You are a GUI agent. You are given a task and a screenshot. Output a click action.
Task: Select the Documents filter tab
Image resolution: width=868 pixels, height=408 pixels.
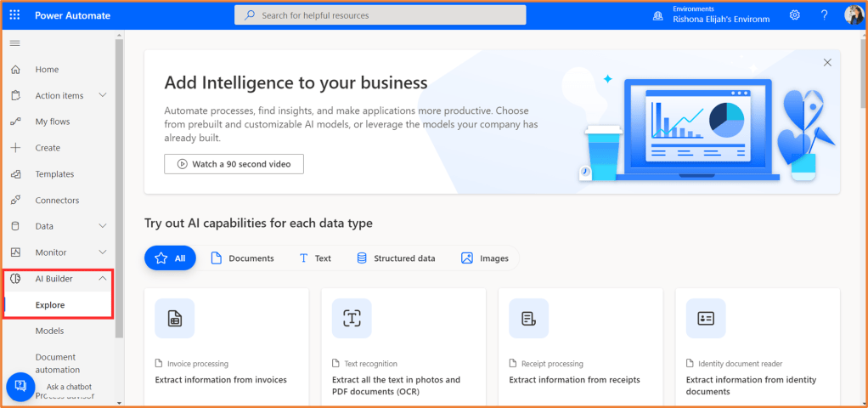click(x=242, y=258)
